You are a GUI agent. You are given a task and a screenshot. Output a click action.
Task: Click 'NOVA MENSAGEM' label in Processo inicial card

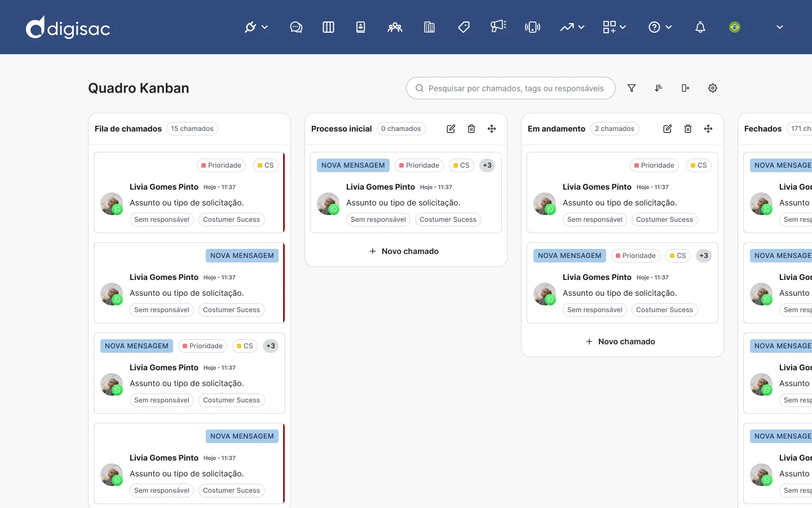click(353, 165)
